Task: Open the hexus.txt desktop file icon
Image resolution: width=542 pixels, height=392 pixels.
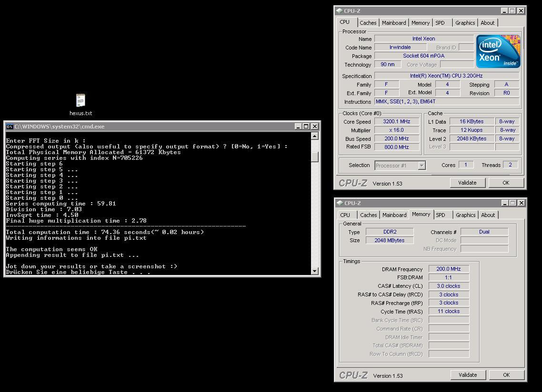Action: [80, 100]
